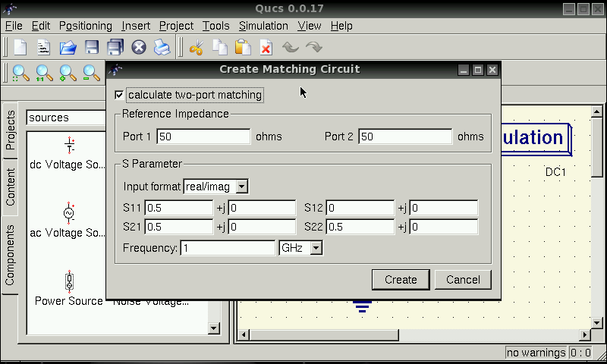
Task: Select the dc Voltage Source component
Action: [67, 154]
